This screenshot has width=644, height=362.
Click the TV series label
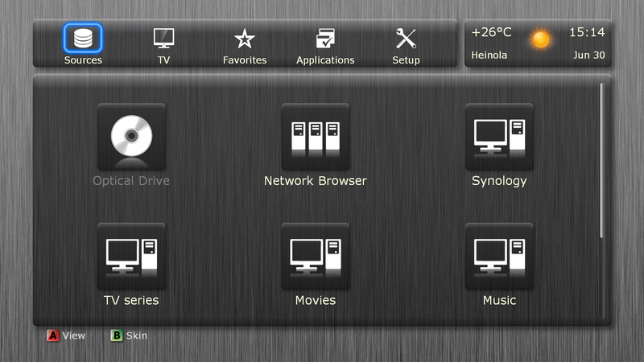131,300
